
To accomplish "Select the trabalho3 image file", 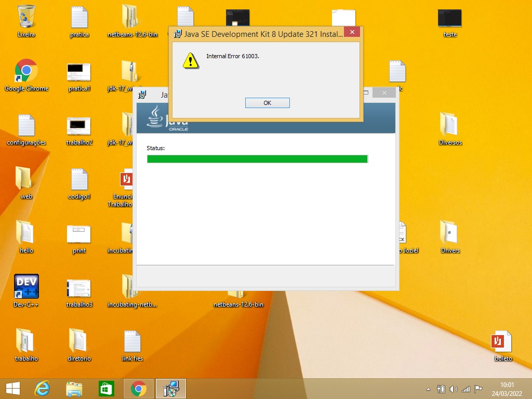I will [x=79, y=293].
